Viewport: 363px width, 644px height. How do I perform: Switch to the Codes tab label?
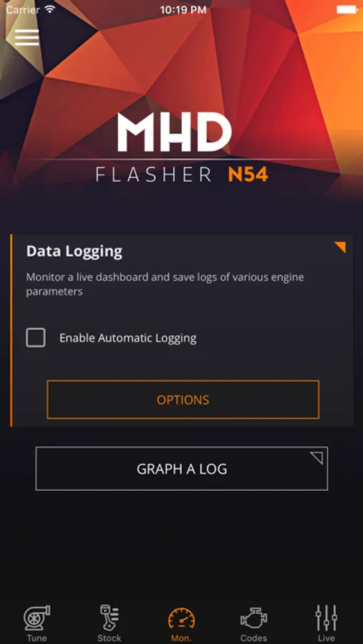[x=253, y=638]
